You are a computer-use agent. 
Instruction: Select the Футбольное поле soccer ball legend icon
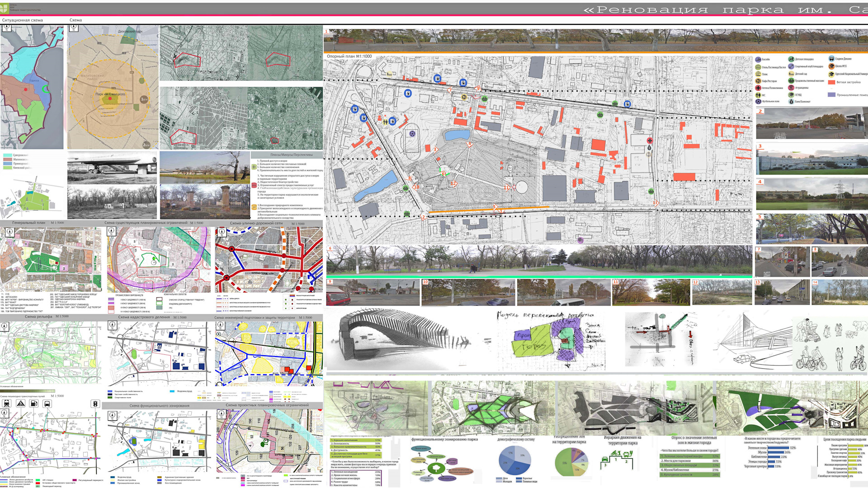(758, 102)
